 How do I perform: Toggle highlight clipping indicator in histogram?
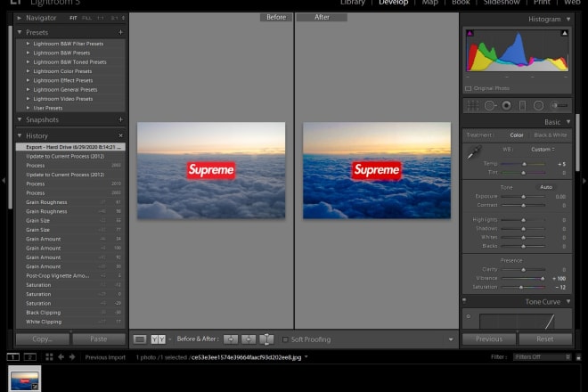coord(564,33)
